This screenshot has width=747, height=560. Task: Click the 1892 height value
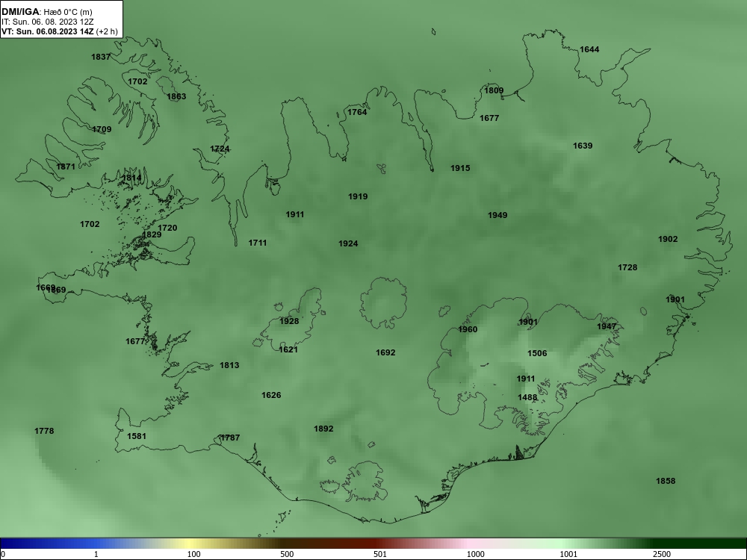coord(323,429)
